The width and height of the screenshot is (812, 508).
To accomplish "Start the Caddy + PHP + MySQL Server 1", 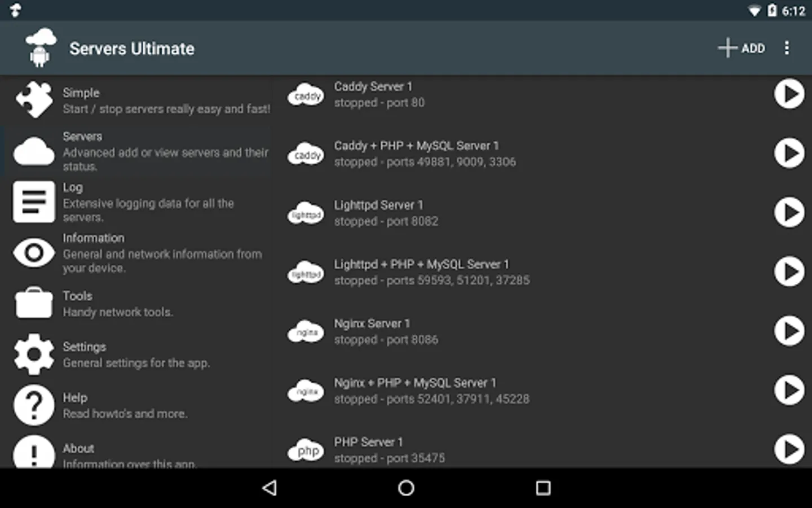I will pos(789,153).
